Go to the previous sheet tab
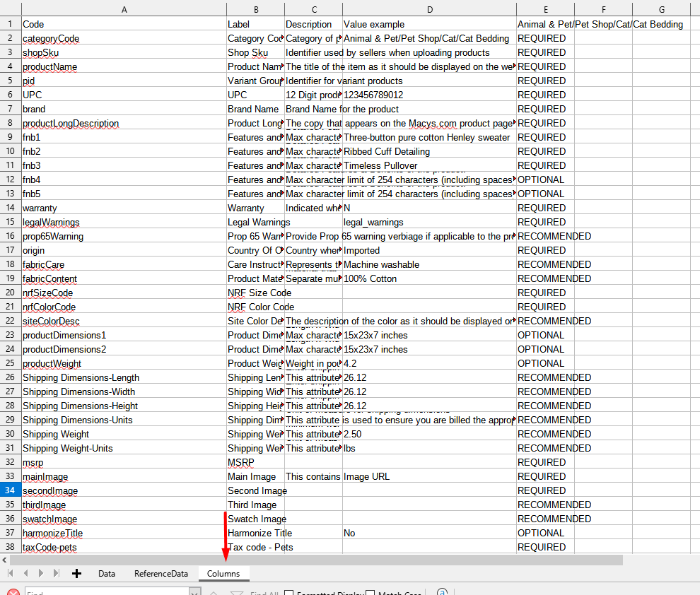The height and width of the screenshot is (595, 700). pos(25,573)
